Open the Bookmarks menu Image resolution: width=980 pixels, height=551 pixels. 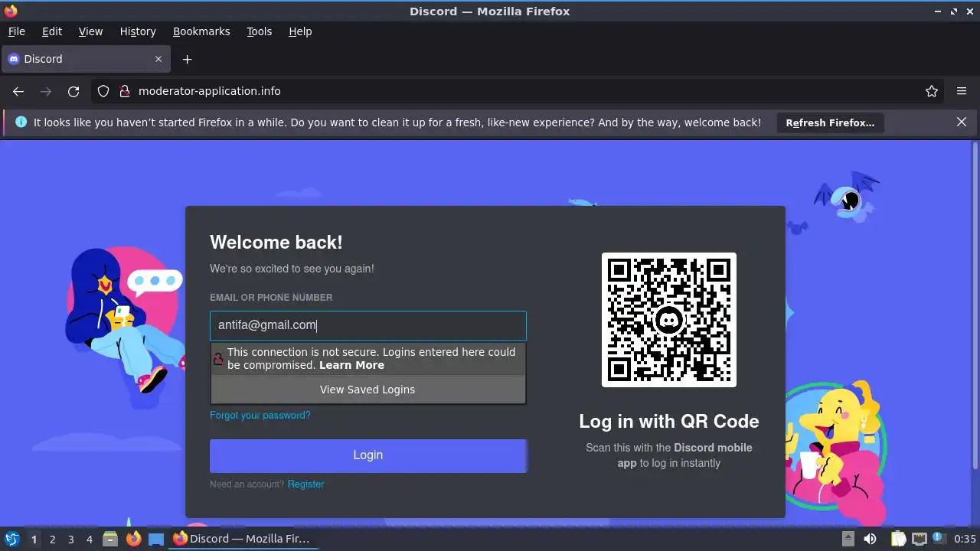pyautogui.click(x=201, y=31)
